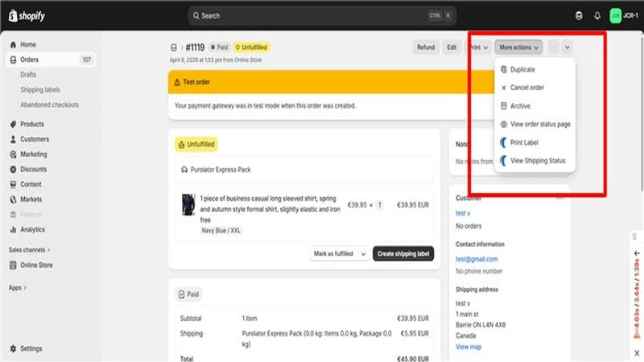Open the JCR-1 account menu

(625, 15)
